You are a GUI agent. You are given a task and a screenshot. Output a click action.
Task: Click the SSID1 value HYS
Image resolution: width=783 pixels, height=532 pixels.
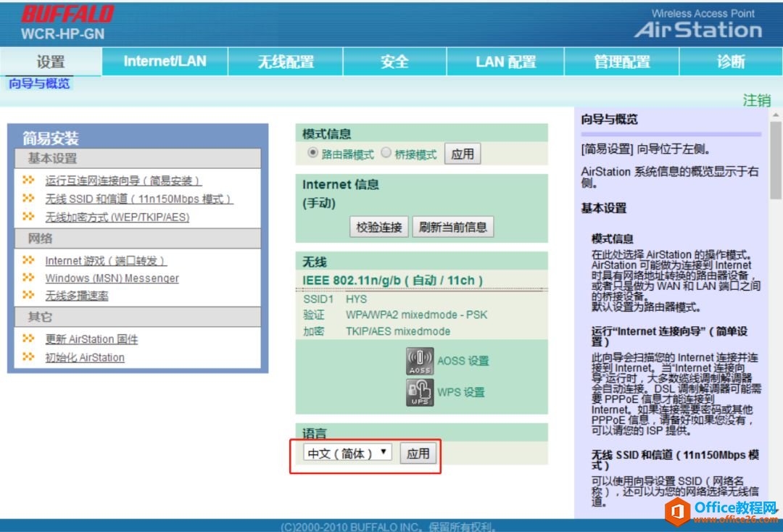(356, 299)
